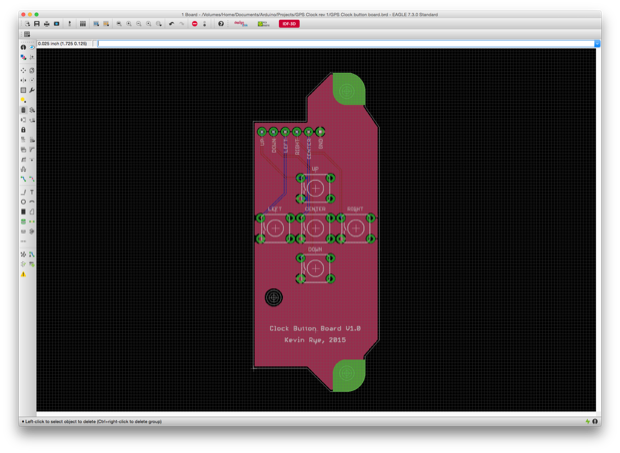The image size is (620, 453).
Task: Run a script via the Script icon
Action: pos(96,24)
